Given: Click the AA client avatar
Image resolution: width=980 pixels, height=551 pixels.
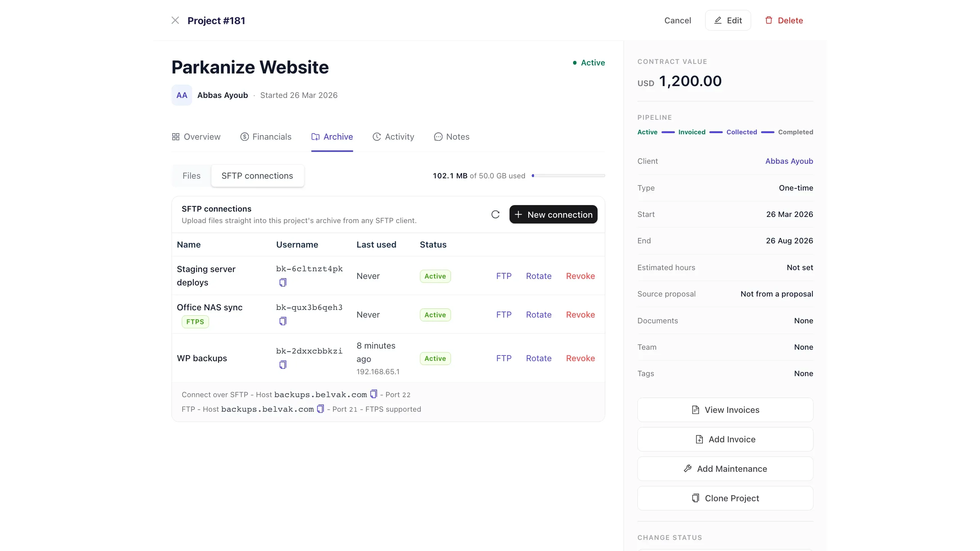Looking at the screenshot, I should (x=182, y=95).
